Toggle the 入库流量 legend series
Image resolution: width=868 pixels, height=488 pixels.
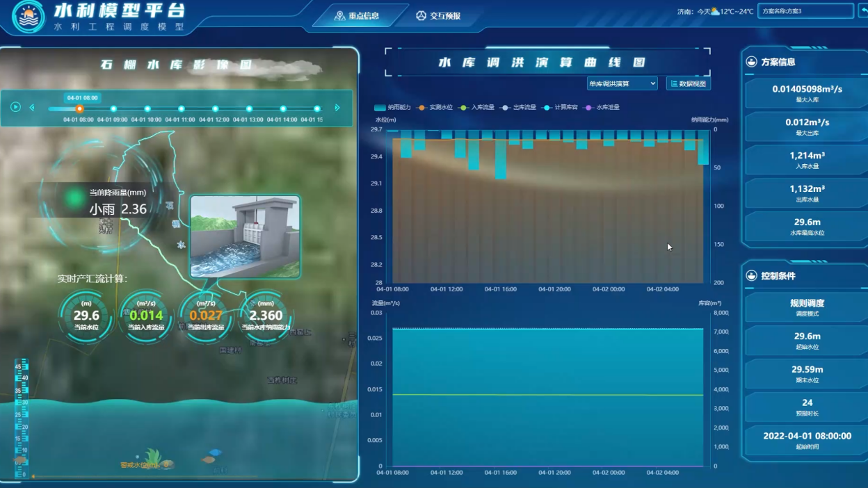tap(476, 107)
